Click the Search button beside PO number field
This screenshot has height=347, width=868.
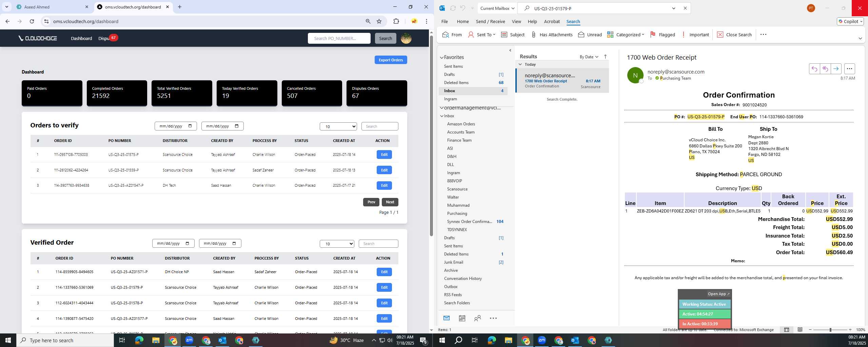(x=385, y=38)
